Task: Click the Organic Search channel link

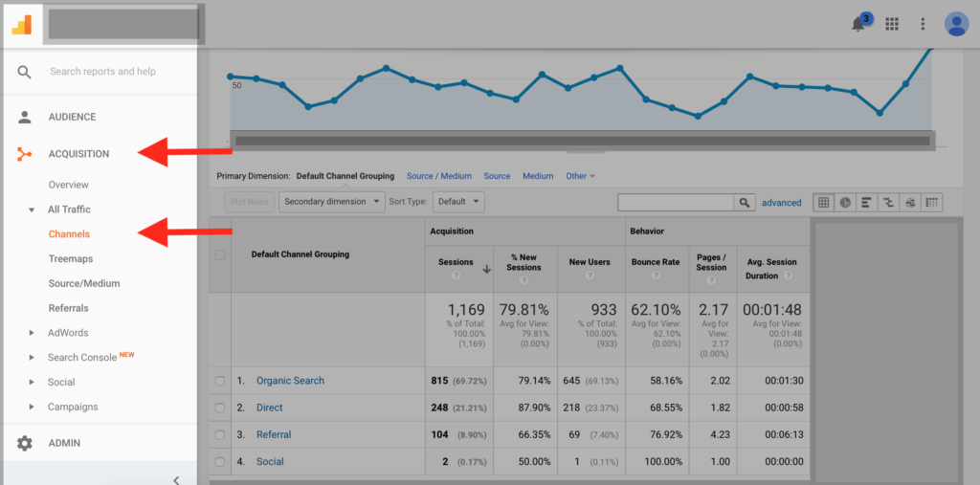Action: (290, 381)
